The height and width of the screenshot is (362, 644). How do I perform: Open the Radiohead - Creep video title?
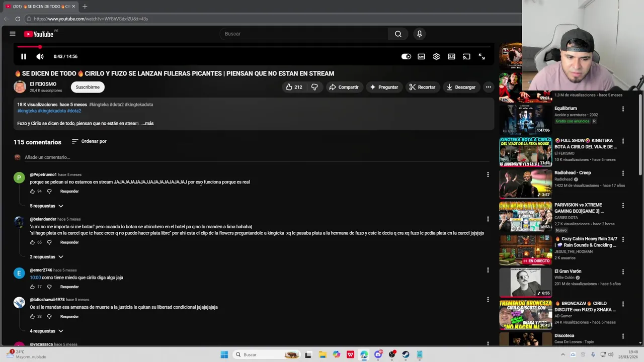tap(573, 172)
